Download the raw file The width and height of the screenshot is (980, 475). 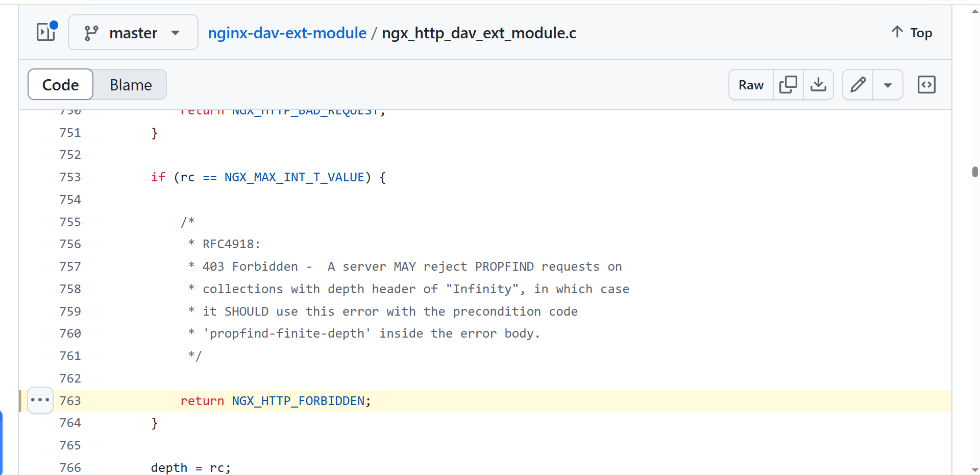[x=818, y=85]
